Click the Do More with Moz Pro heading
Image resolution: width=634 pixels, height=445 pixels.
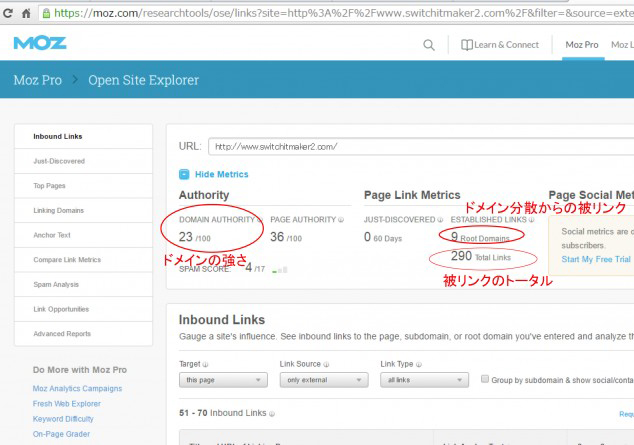pos(80,370)
